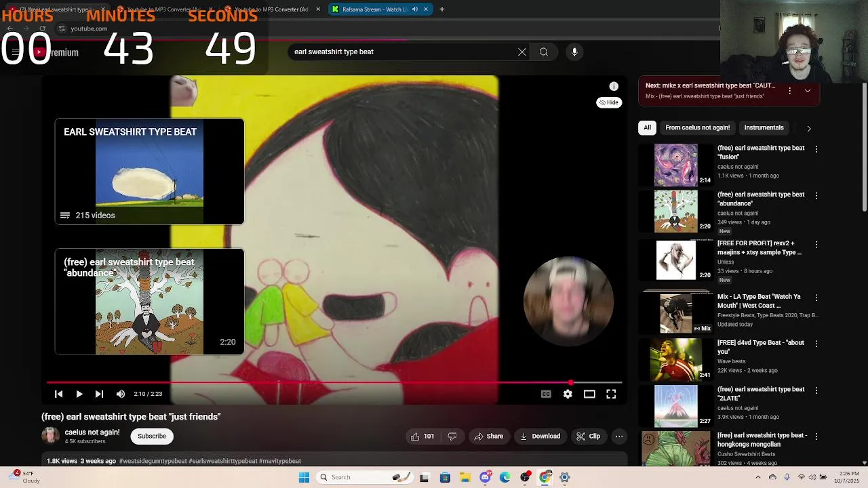
Task: Play the paused video
Action: tap(79, 394)
